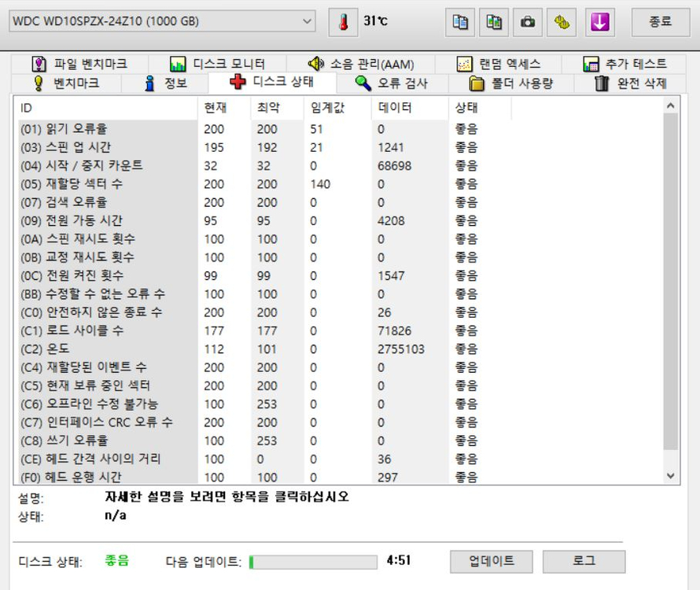
Task: Click the next update progress bar
Action: pos(312,562)
